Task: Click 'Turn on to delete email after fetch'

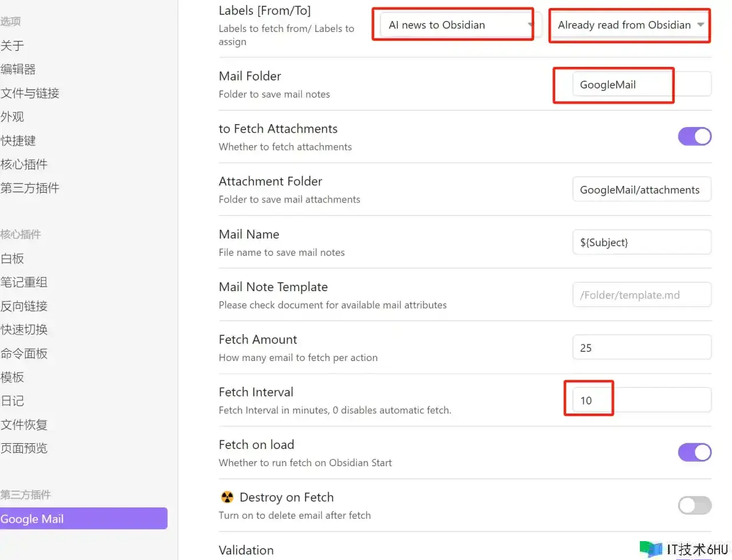Action: point(295,515)
